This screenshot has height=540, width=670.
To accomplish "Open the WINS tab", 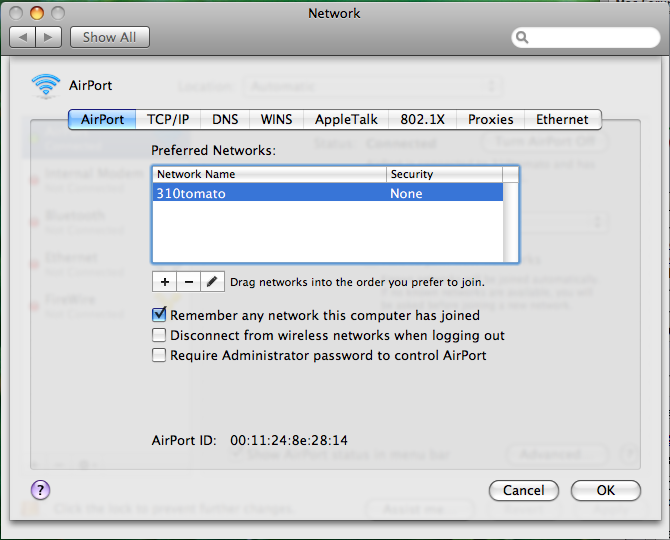I will point(276,119).
